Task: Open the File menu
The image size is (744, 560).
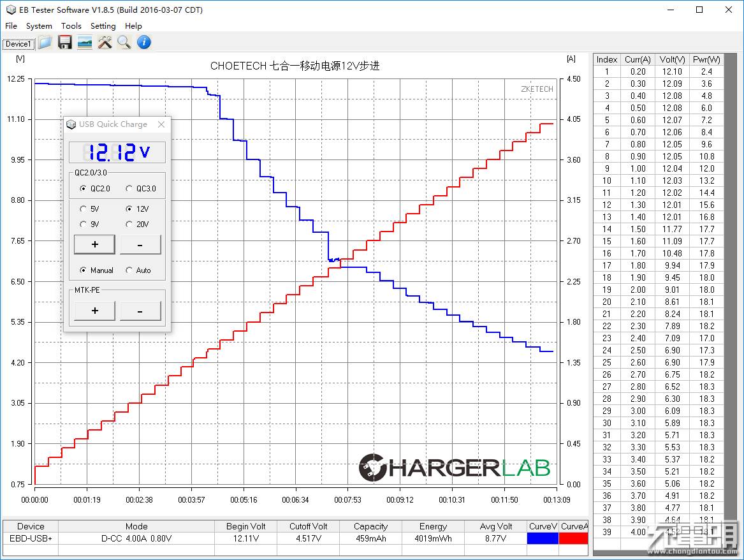Action: pos(11,26)
